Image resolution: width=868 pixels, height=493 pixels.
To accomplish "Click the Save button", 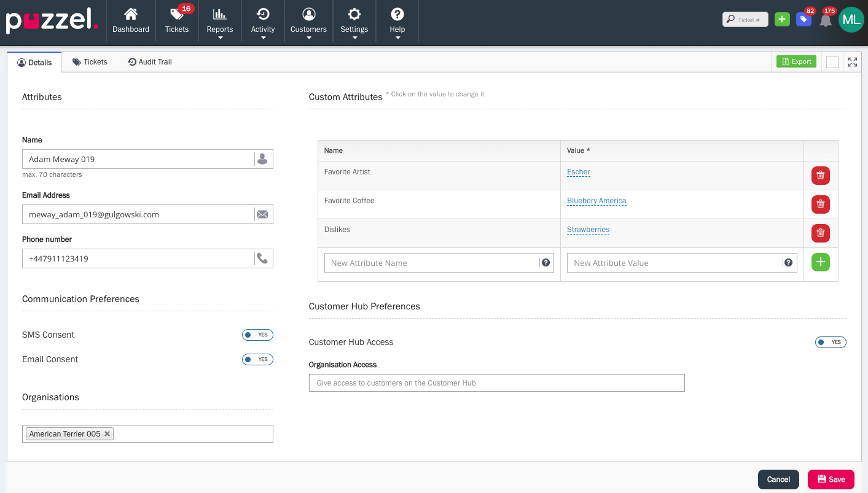I will [x=831, y=479].
